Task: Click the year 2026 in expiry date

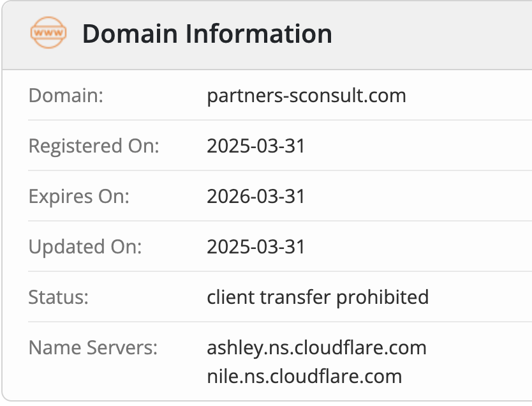Action: (227, 196)
